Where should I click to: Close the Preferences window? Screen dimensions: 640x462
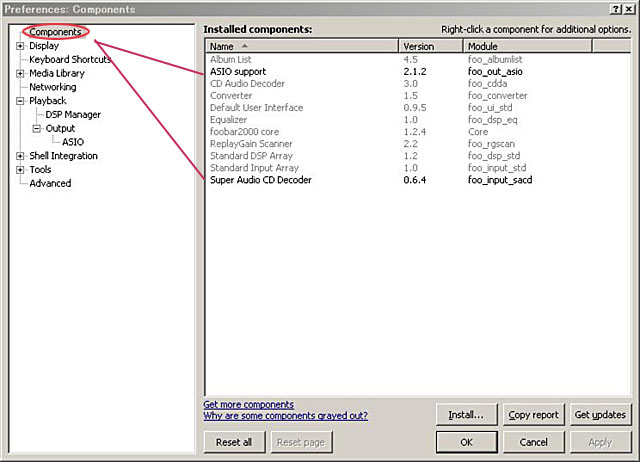(629, 9)
